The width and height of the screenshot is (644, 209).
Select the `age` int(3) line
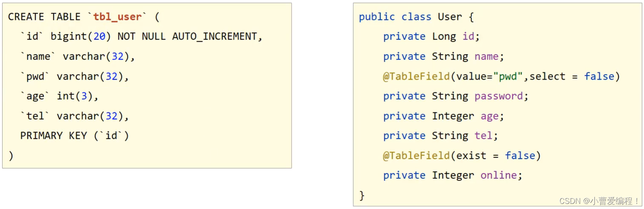[x=59, y=96]
